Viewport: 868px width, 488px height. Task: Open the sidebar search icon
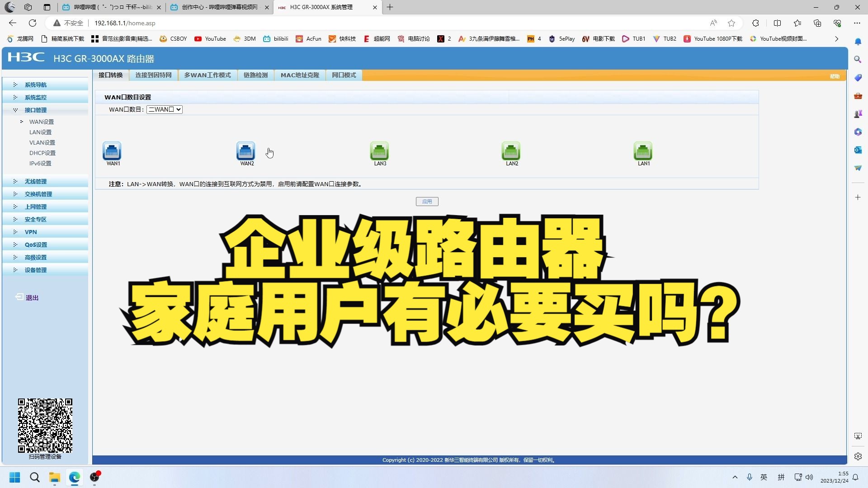tap(858, 59)
